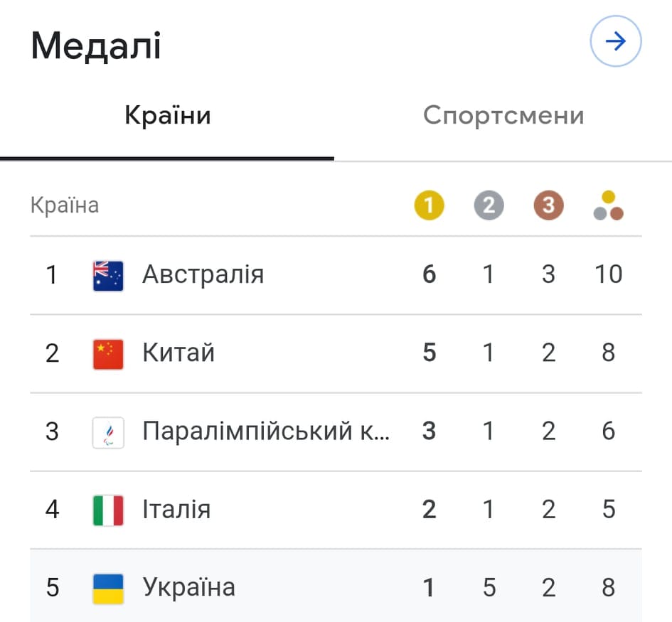Click the Paralympic Committee flag icon
This screenshot has height=622, width=672.
[x=108, y=431]
